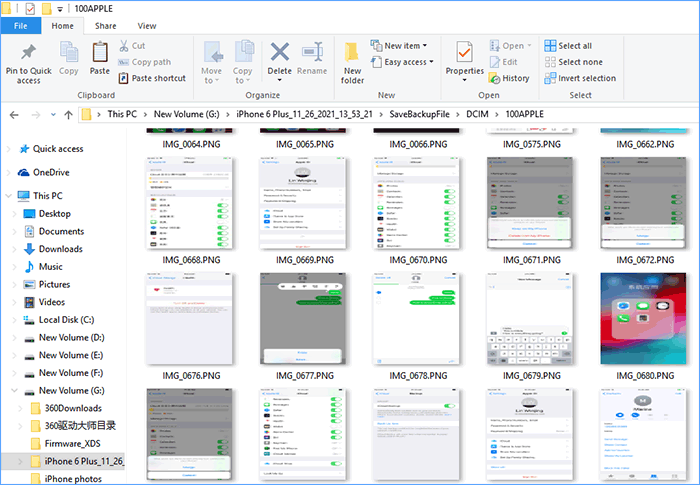Select file name IMG_0575.PNG
The image size is (700, 485).
532,144
